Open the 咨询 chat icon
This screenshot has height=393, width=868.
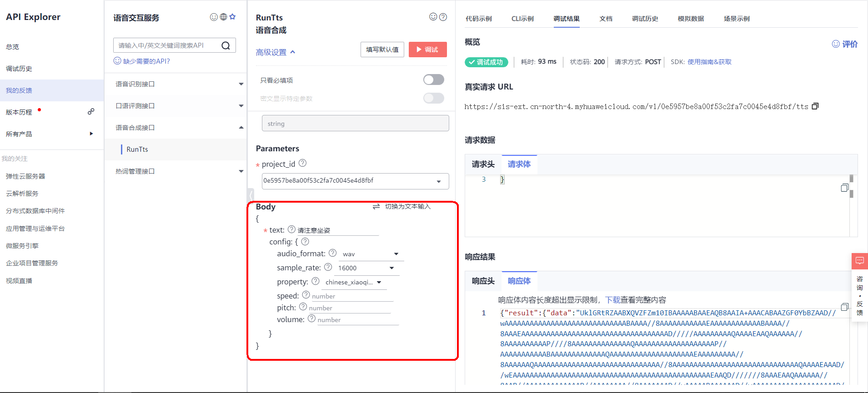click(859, 261)
